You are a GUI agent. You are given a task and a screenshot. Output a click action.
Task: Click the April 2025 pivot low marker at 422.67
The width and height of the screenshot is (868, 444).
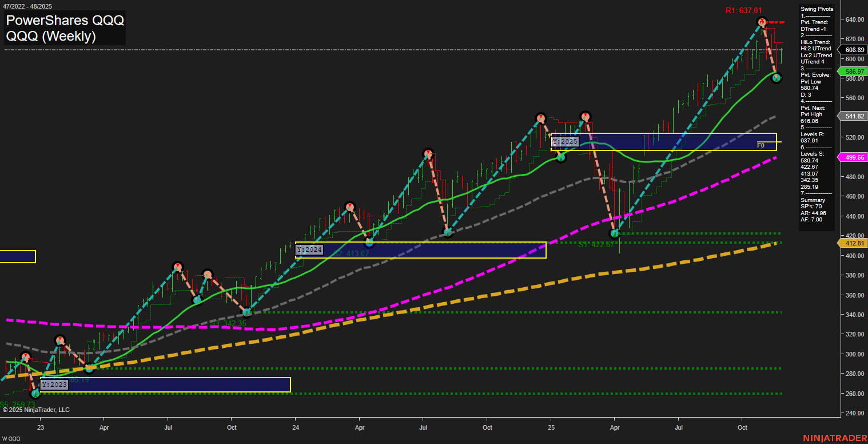pyautogui.click(x=615, y=233)
